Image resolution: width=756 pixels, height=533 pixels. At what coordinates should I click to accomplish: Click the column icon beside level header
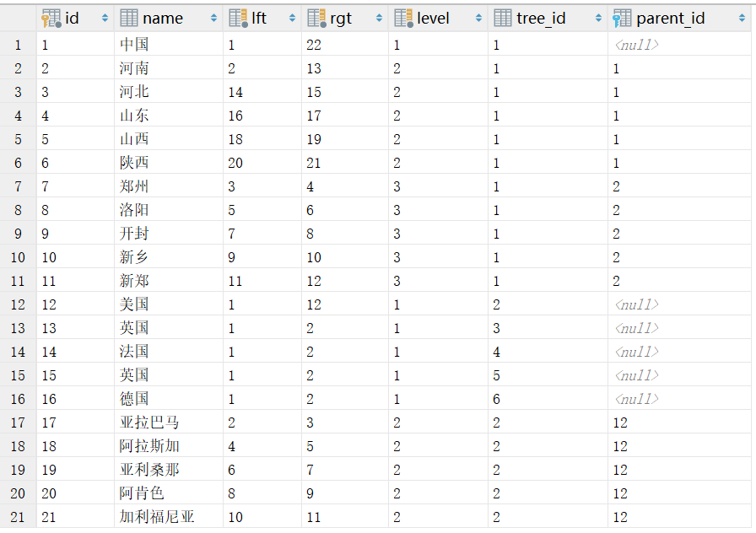click(403, 19)
